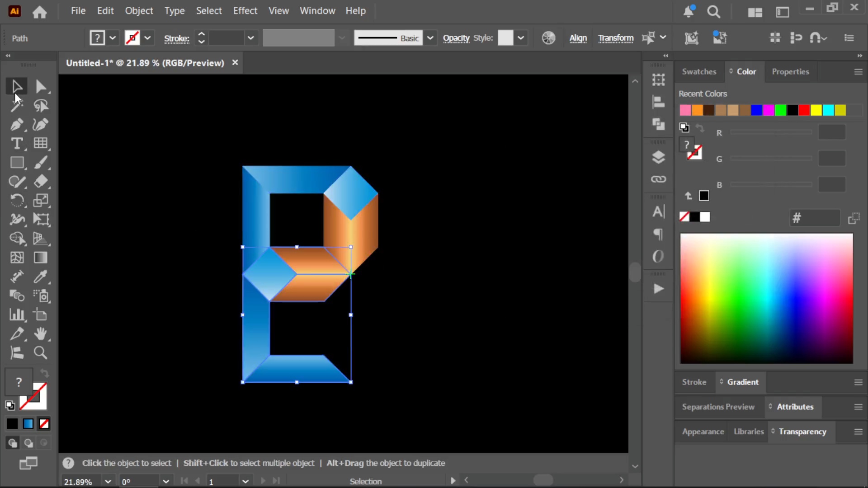
Task: Pick the Hand tool
Action: pos(41,334)
